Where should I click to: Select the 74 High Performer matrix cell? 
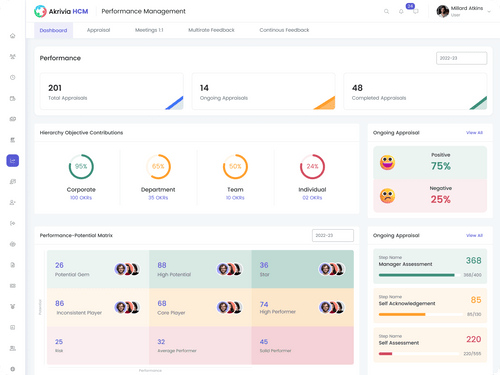tap(303, 307)
